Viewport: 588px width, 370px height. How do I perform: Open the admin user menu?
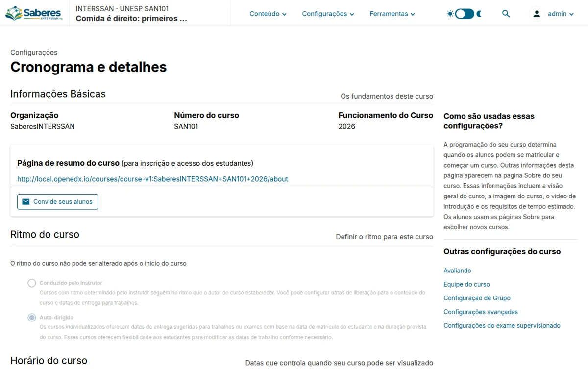point(553,14)
